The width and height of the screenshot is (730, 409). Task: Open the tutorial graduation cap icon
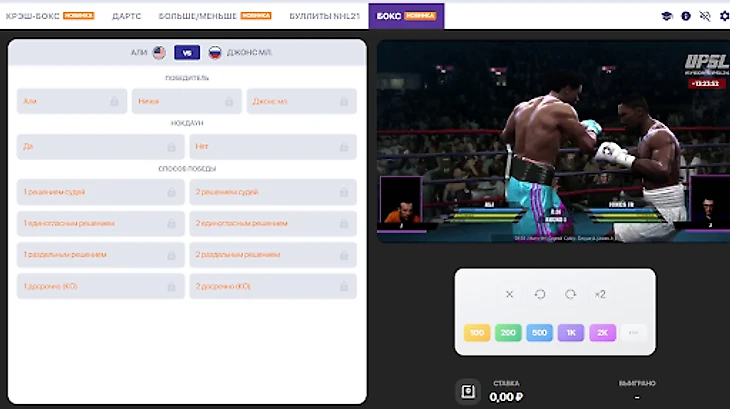(667, 16)
